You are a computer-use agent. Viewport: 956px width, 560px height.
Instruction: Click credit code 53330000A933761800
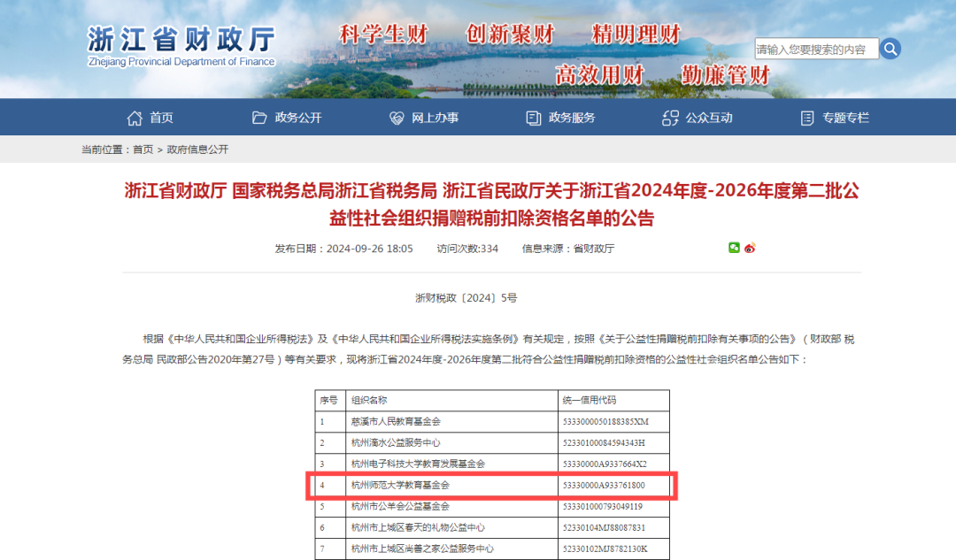click(x=604, y=485)
